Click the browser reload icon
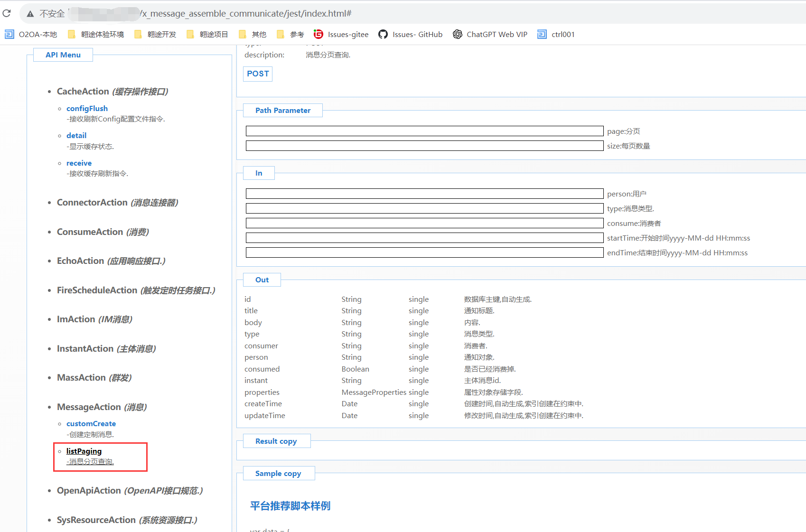This screenshot has height=532, width=806. point(7,13)
